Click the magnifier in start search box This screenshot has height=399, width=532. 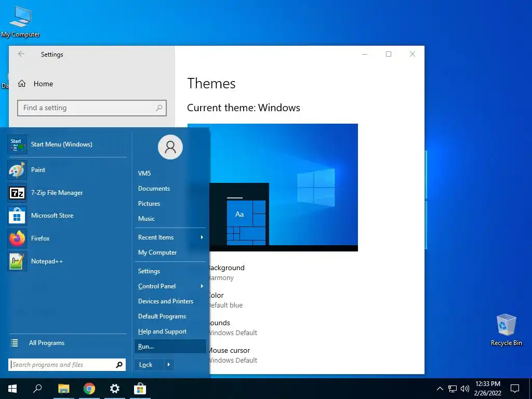coord(119,365)
